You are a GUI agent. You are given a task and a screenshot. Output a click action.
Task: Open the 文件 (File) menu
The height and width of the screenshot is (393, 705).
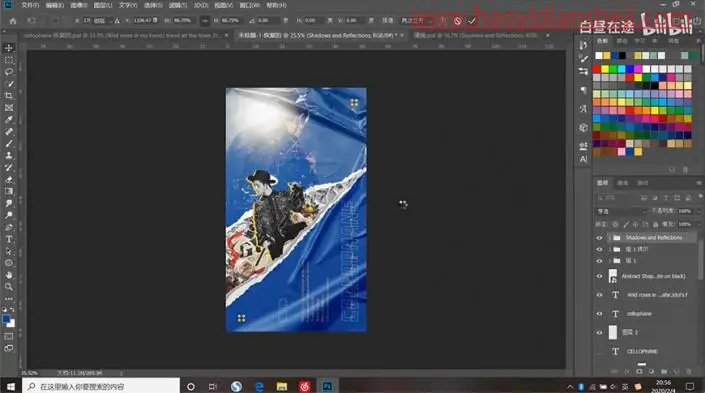[x=30, y=5]
